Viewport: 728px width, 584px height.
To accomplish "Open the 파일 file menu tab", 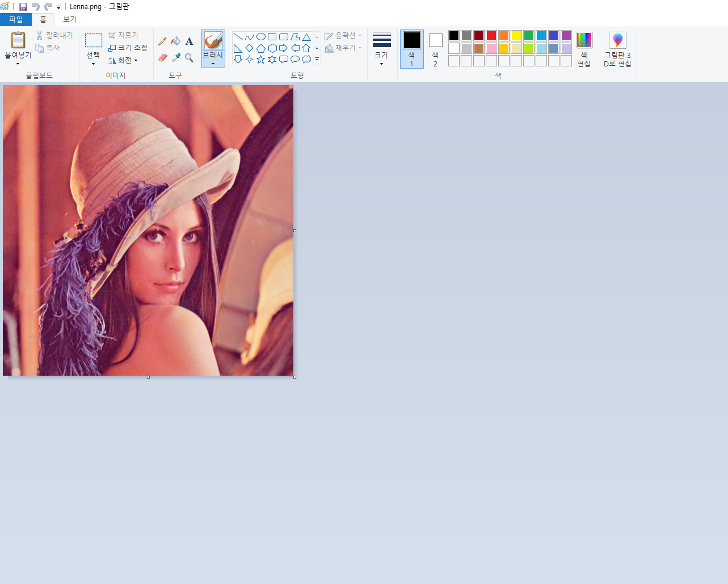I will click(16, 20).
